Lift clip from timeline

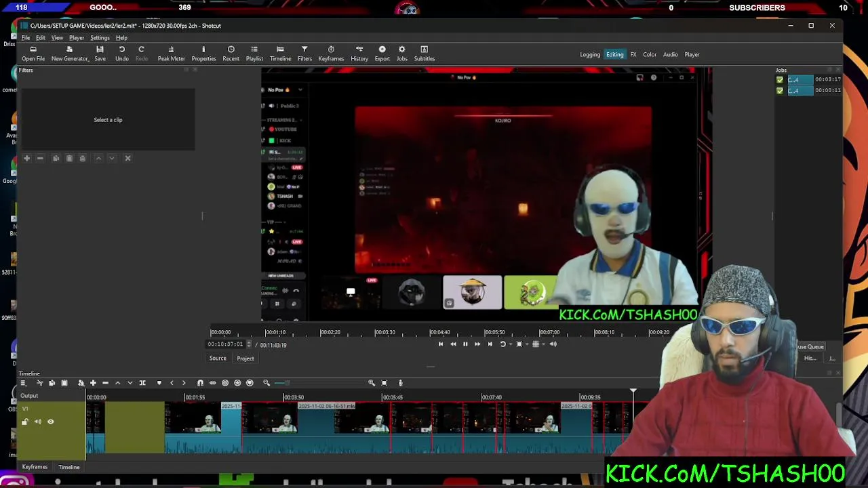117,384
